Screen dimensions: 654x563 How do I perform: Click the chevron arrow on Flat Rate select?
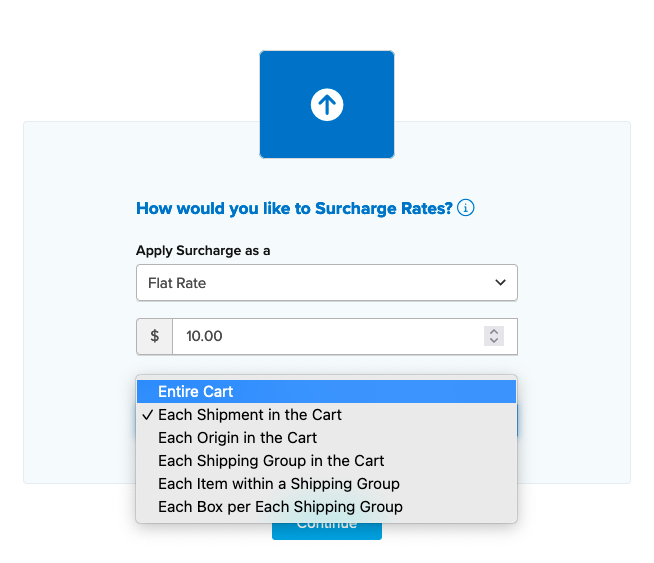click(x=500, y=283)
